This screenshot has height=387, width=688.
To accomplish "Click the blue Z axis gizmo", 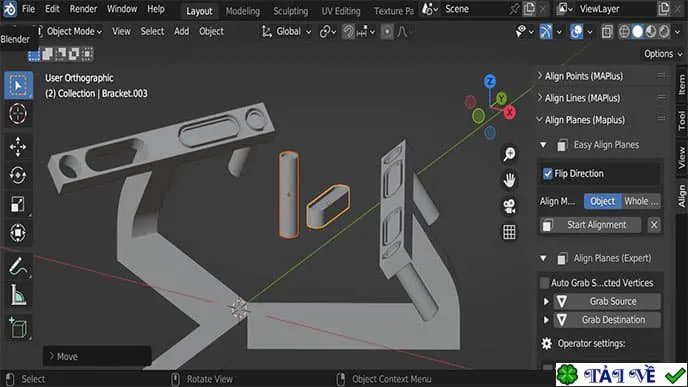I will pyautogui.click(x=490, y=81).
